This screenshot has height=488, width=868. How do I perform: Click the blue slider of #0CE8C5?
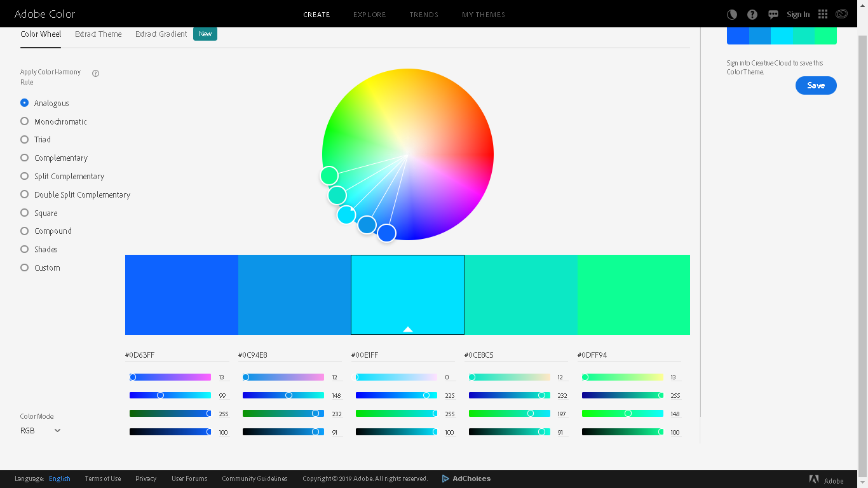pos(510,414)
